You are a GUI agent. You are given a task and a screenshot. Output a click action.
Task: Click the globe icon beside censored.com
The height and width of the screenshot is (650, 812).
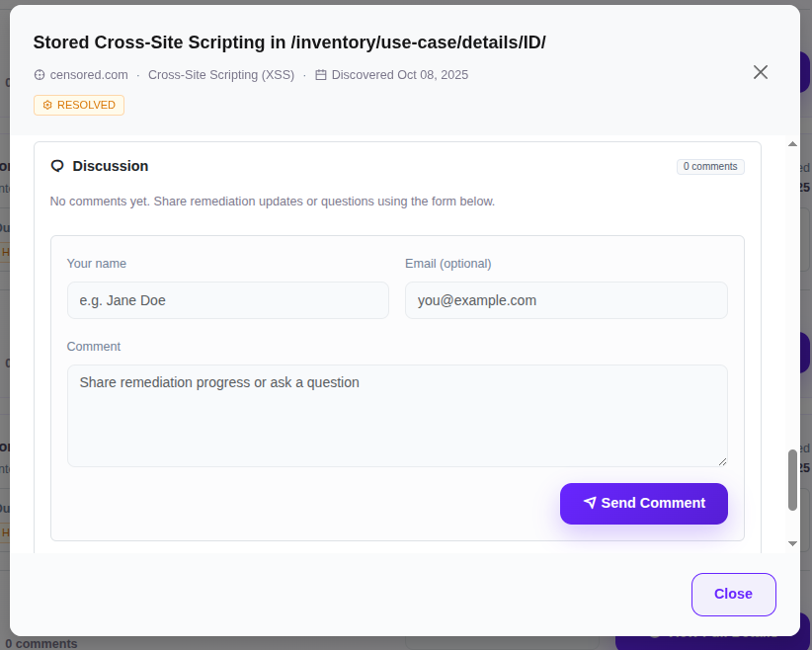click(40, 75)
